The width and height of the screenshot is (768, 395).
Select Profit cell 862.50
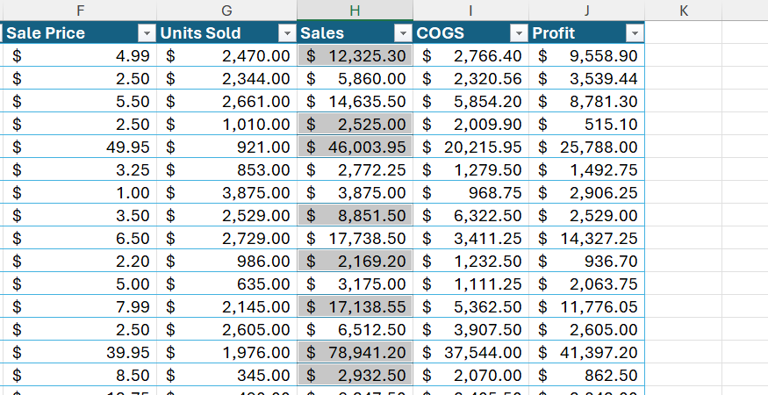[586, 375]
